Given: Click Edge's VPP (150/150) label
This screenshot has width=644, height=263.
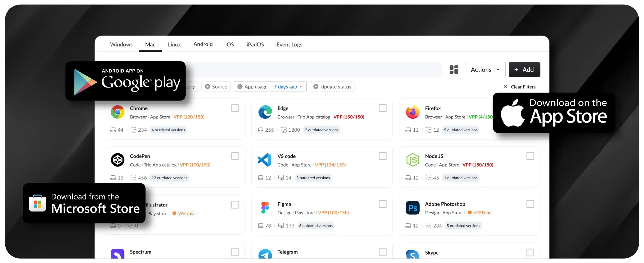Looking at the screenshot, I should point(349,117).
